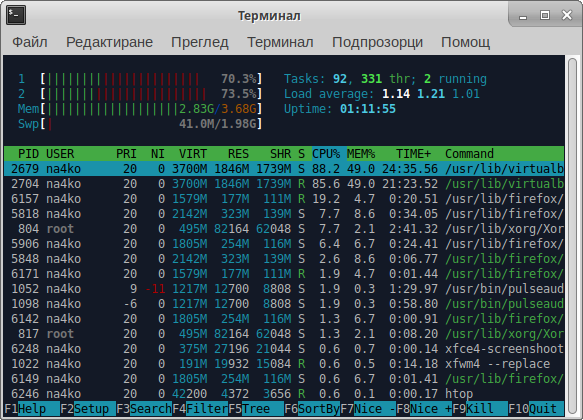The image size is (583, 420).
Task: Close the terminal window
Action: click(567, 15)
